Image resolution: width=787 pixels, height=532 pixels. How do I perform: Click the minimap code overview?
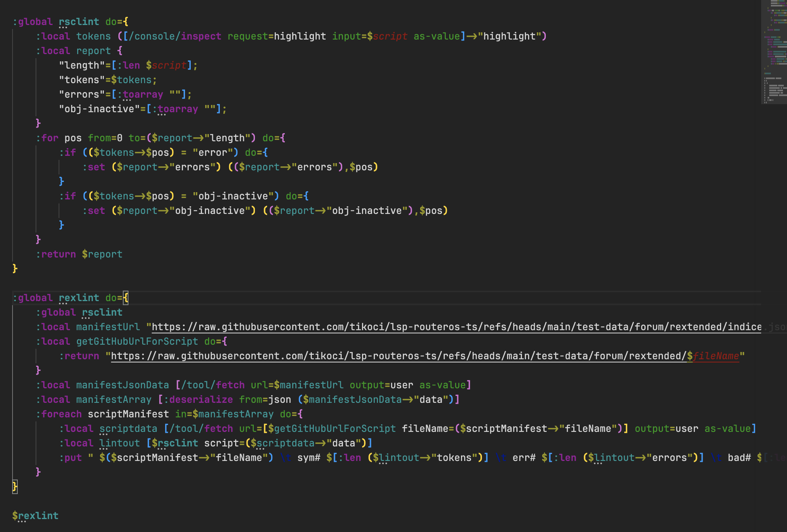(x=774, y=52)
